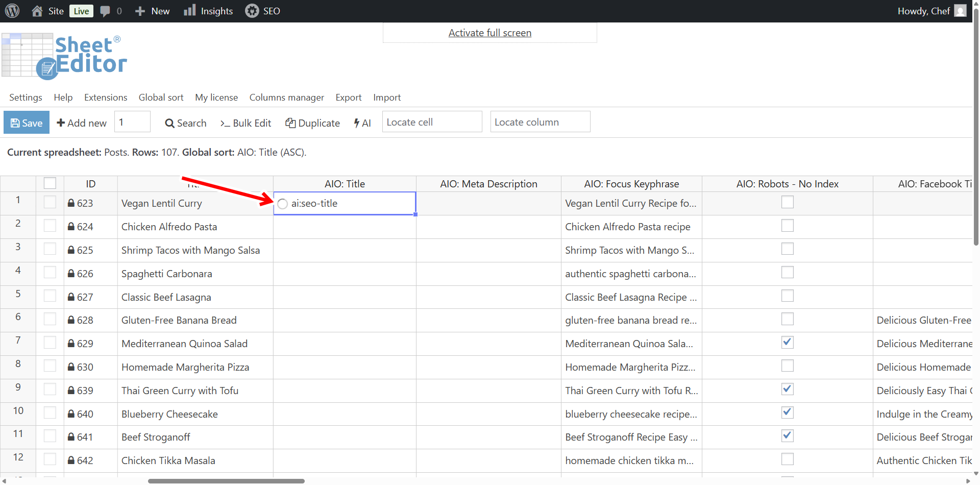Open the Columns manager menu
The image size is (980, 485).
[x=286, y=98]
